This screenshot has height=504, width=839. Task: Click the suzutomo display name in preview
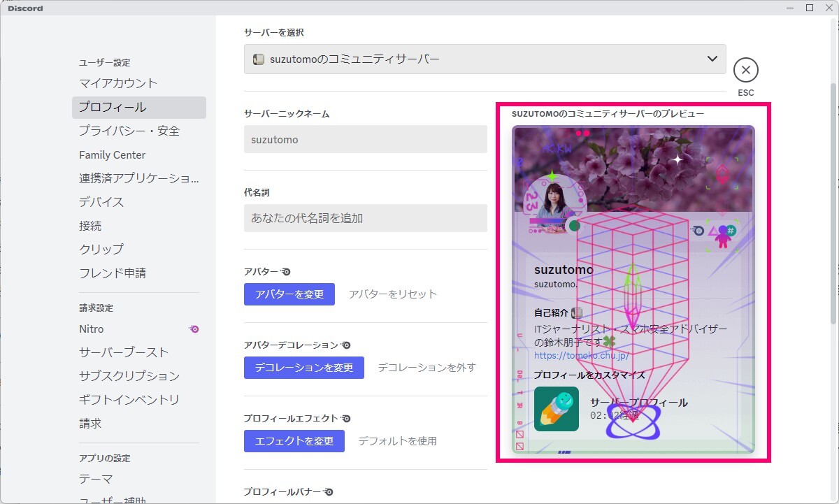(x=564, y=270)
